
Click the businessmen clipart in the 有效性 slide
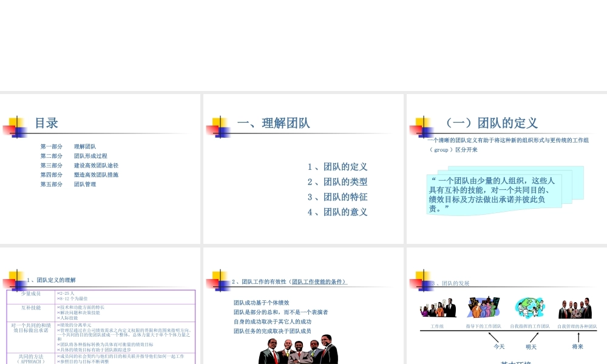298,349
